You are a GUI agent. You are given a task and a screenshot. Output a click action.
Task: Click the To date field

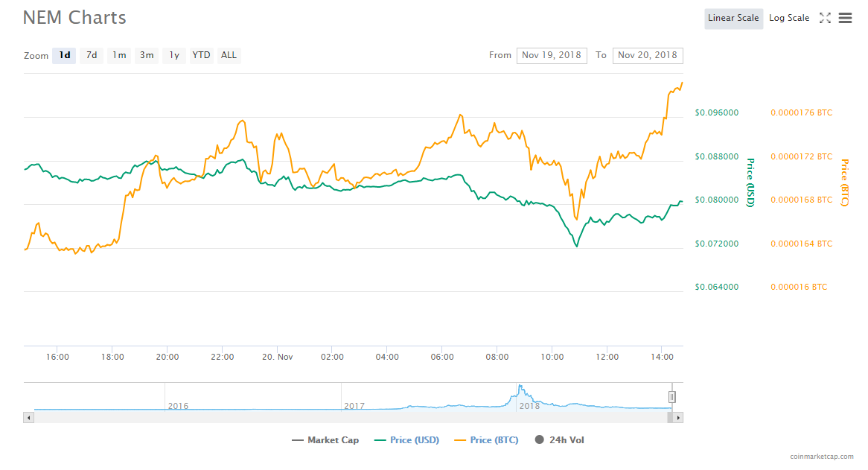(x=647, y=55)
